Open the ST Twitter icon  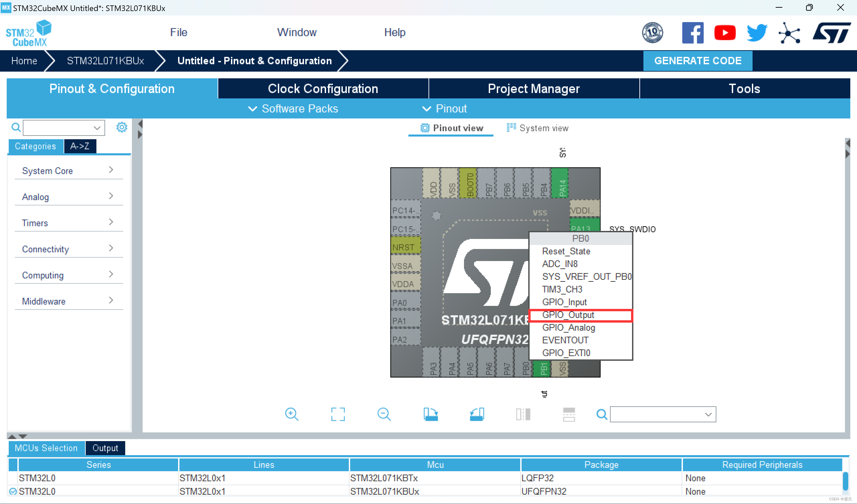tap(757, 33)
